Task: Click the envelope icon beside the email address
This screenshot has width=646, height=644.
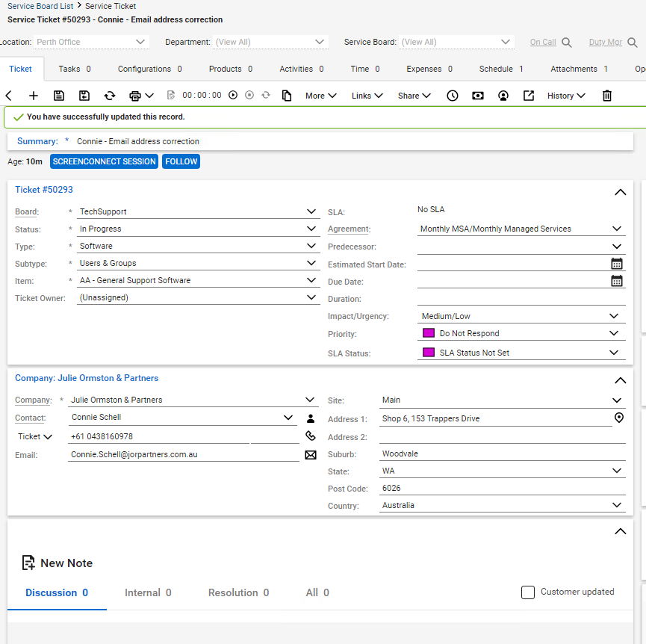Action: pos(311,454)
